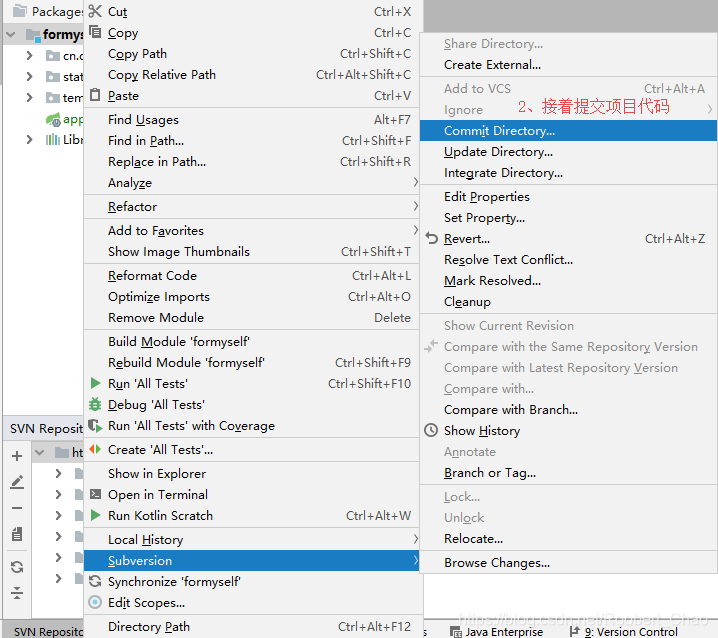This screenshot has width=718, height=638.
Task: Click the minus remove icon in SVN panel
Action: [17, 507]
